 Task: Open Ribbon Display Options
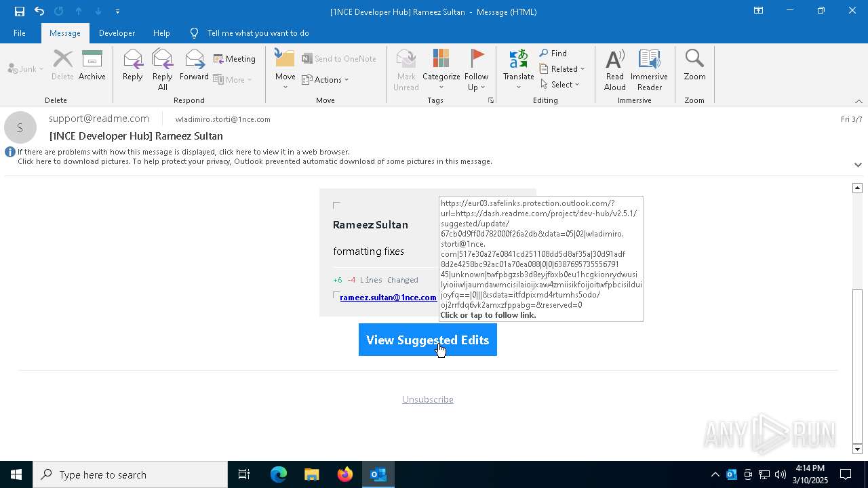click(x=758, y=11)
